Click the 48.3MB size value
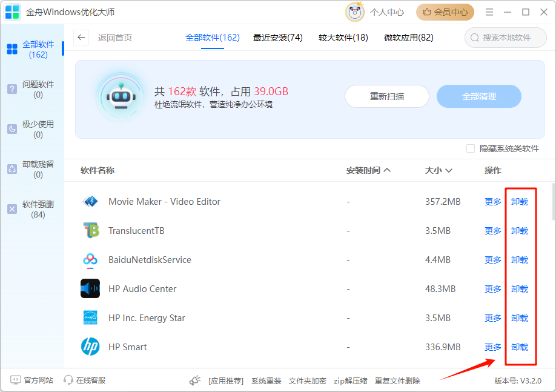Image resolution: width=556 pixels, height=392 pixels. 440,289
